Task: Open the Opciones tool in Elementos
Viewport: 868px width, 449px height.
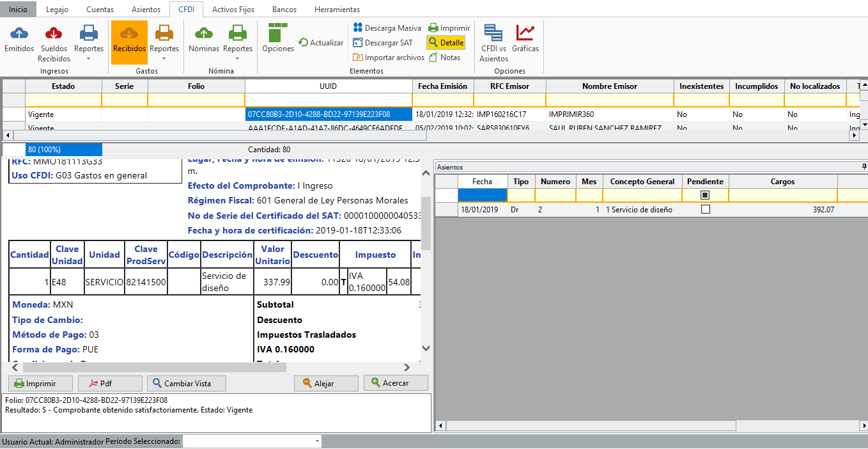Action: point(278,33)
